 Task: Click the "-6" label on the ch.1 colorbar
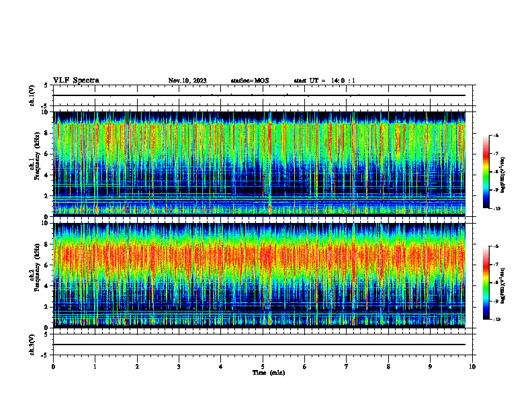tap(496, 135)
